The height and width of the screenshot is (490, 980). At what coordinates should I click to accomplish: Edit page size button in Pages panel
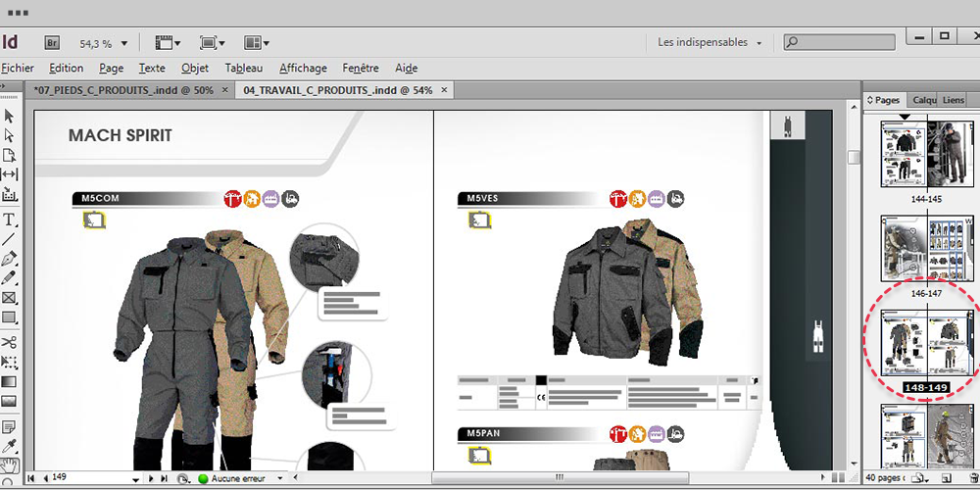pos(918,479)
